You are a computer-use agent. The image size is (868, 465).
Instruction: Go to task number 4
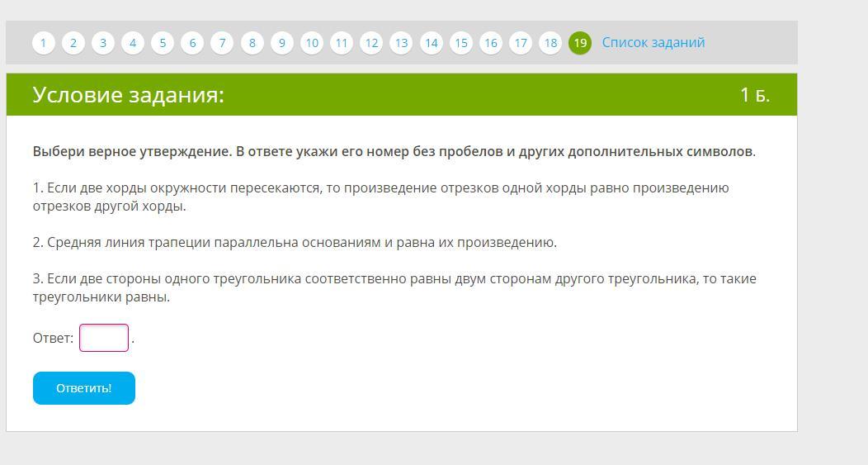click(x=133, y=43)
